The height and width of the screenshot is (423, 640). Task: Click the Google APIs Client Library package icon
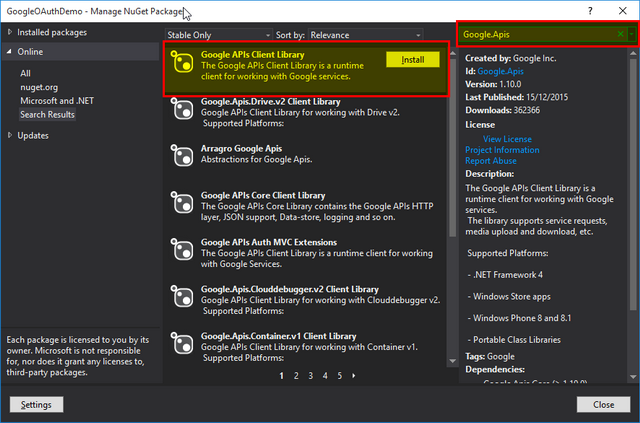pos(182,62)
